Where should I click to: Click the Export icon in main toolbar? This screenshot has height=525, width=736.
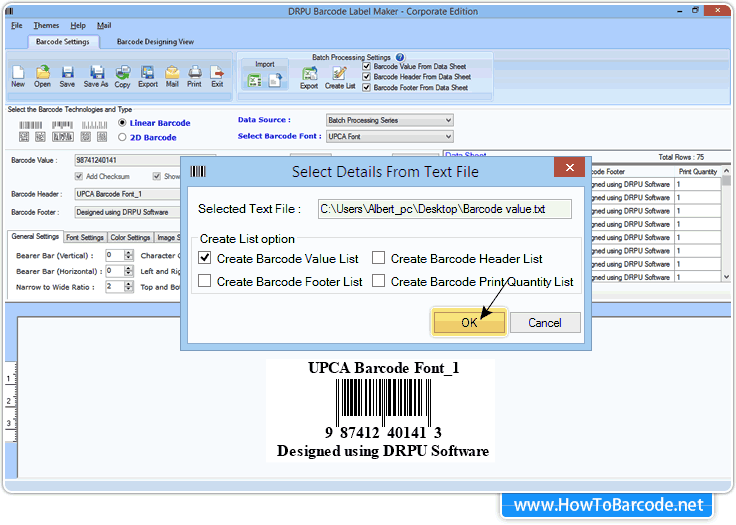coord(147,77)
